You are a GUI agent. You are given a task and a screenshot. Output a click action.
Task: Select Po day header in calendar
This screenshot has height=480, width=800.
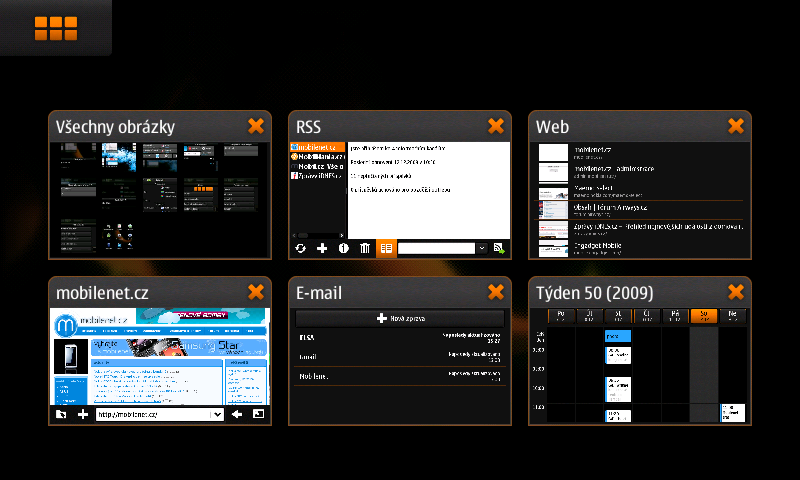point(561,316)
